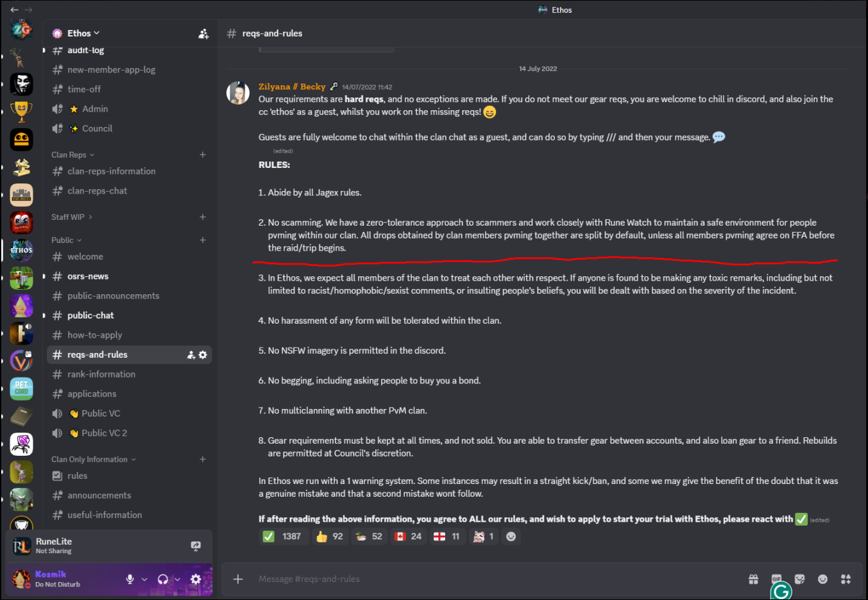Toggle headphone deafen

pyautogui.click(x=163, y=579)
